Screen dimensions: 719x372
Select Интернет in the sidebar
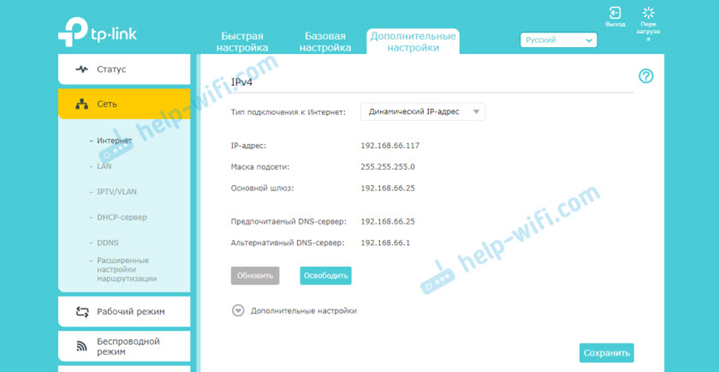(114, 140)
